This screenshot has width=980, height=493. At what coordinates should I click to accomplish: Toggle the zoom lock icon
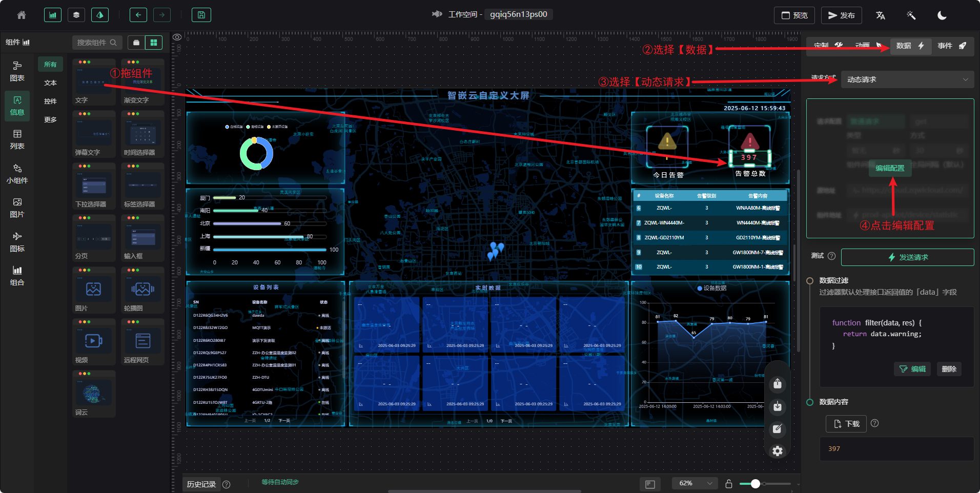click(x=729, y=484)
